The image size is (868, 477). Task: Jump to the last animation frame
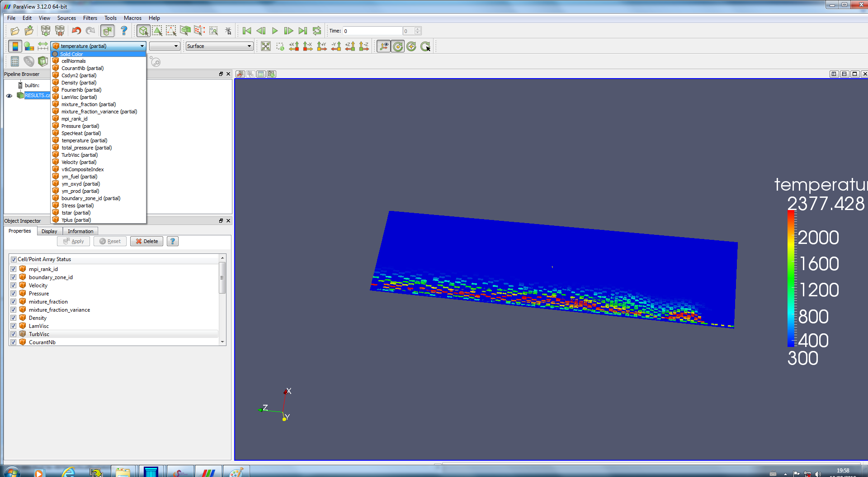click(x=303, y=31)
